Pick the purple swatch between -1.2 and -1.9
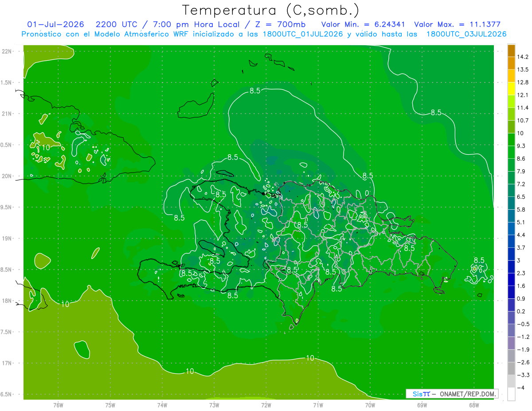532x411 pixels. [x=511, y=343]
